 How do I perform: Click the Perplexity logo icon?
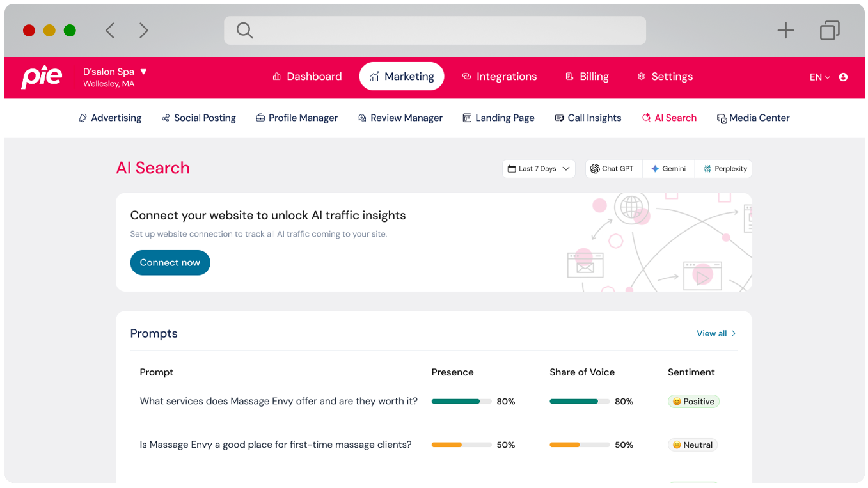707,169
